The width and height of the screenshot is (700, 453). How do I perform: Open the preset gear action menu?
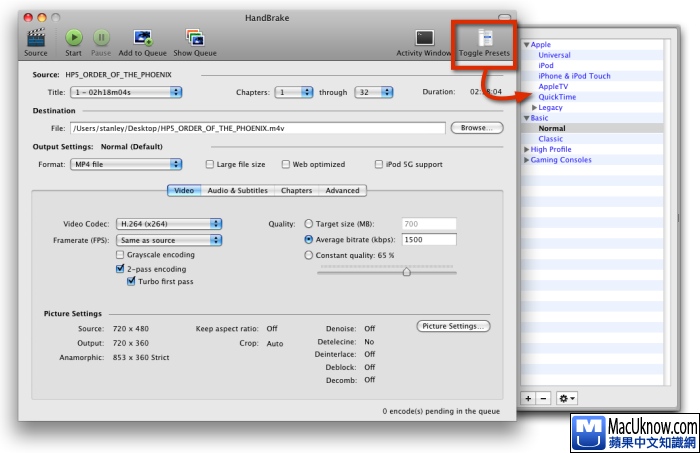567,398
